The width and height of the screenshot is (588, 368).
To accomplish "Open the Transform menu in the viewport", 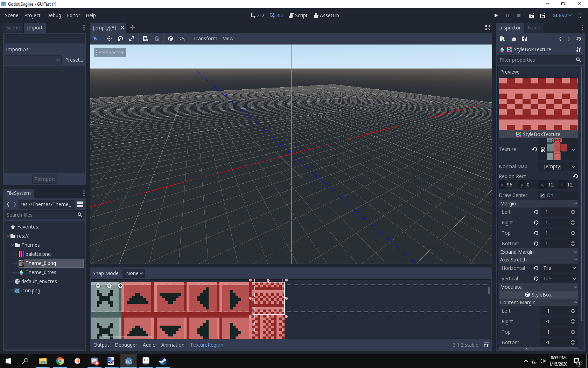I will point(205,39).
